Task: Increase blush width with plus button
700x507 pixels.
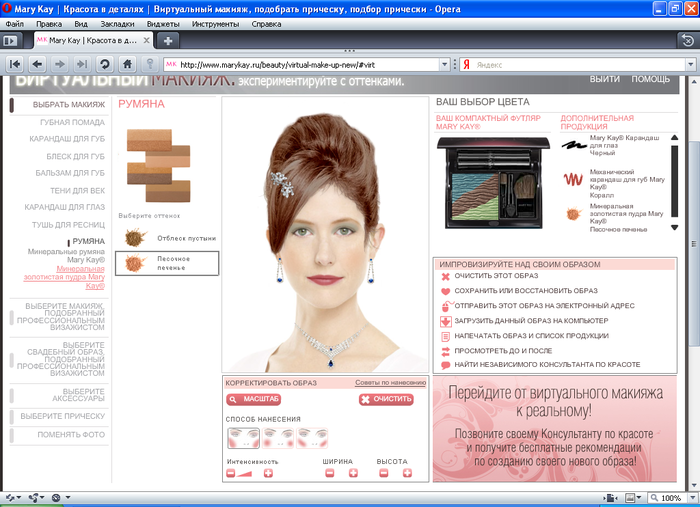Action: (x=353, y=473)
